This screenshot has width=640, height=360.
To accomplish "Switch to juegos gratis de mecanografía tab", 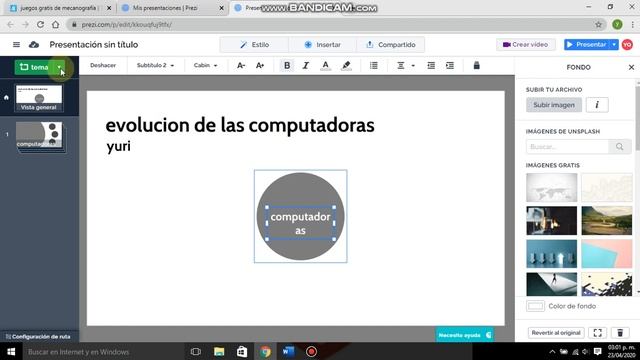I will pos(59,8).
